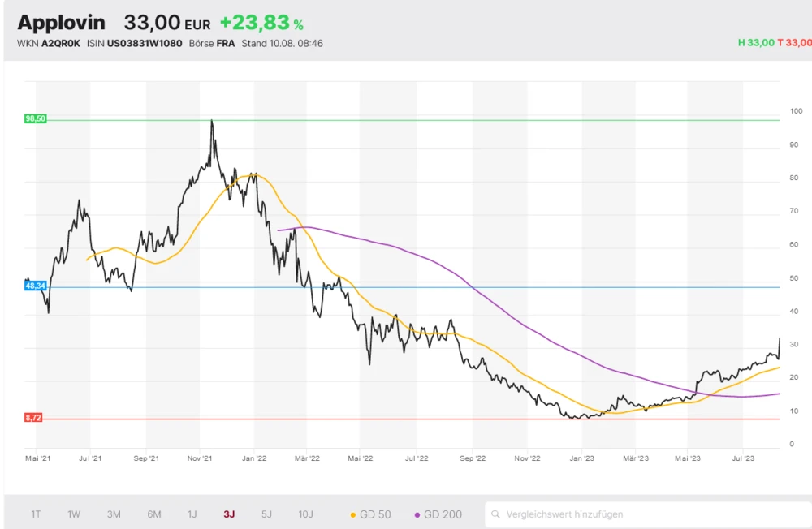The image size is (812, 529).
Task: Switch chart to 10J time range
Action: click(x=306, y=514)
